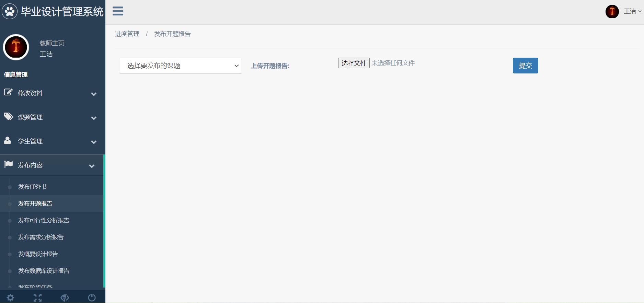
Task: Collapse the 发布内容 menu chevron
Action: (92, 166)
